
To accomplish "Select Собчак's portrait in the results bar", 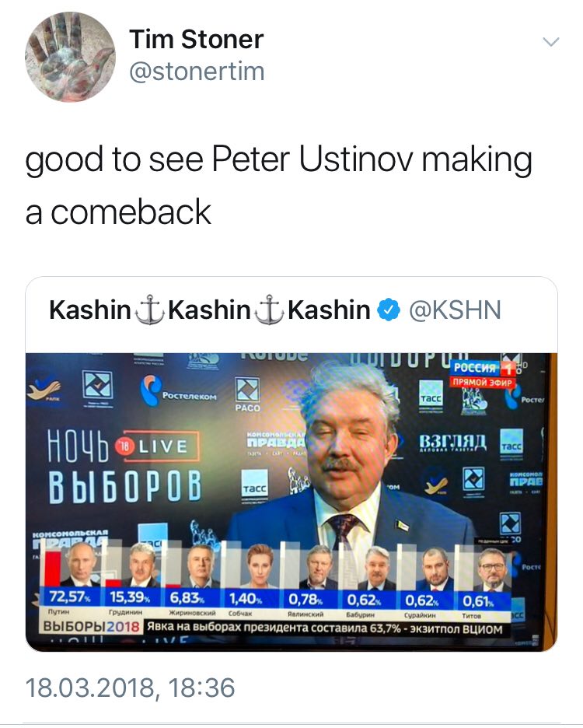I will [259, 566].
